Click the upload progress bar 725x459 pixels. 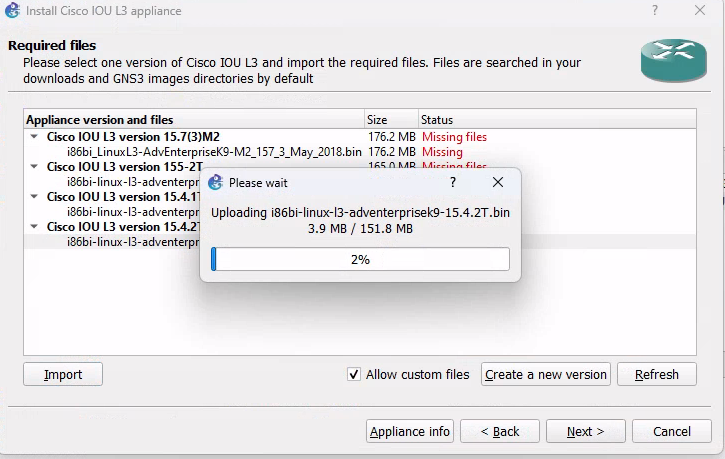point(360,259)
